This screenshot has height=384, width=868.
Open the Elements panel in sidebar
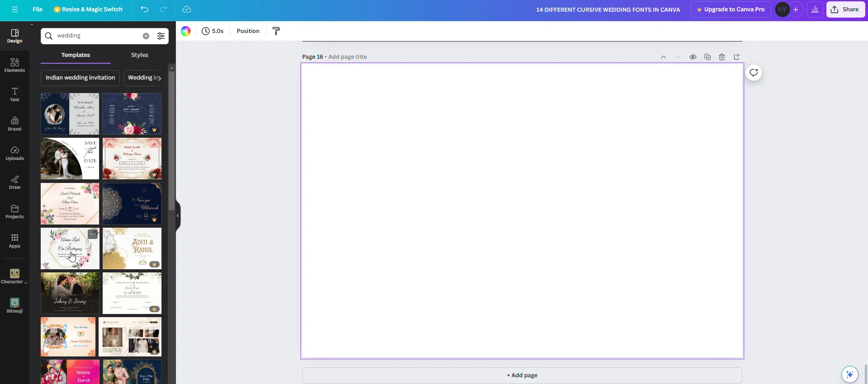(14, 65)
